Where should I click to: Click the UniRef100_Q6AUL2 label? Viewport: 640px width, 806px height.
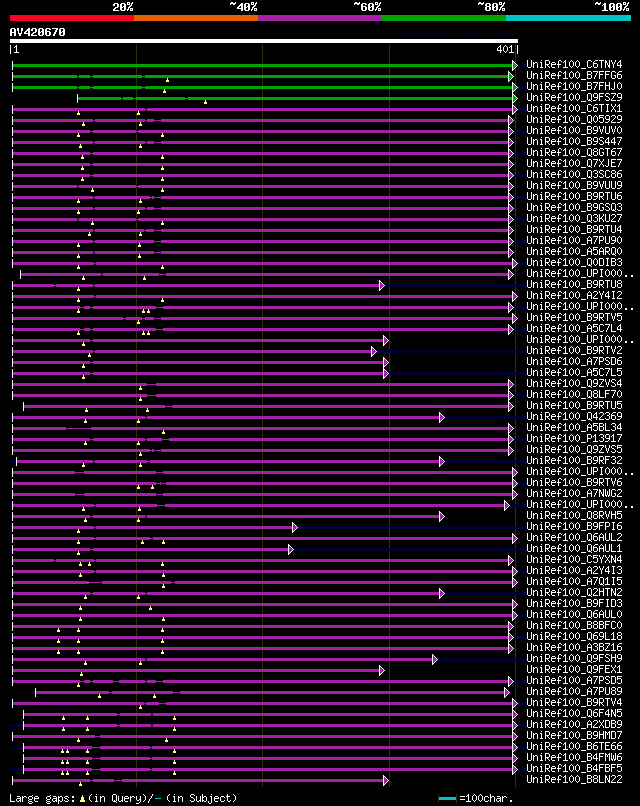click(x=574, y=537)
